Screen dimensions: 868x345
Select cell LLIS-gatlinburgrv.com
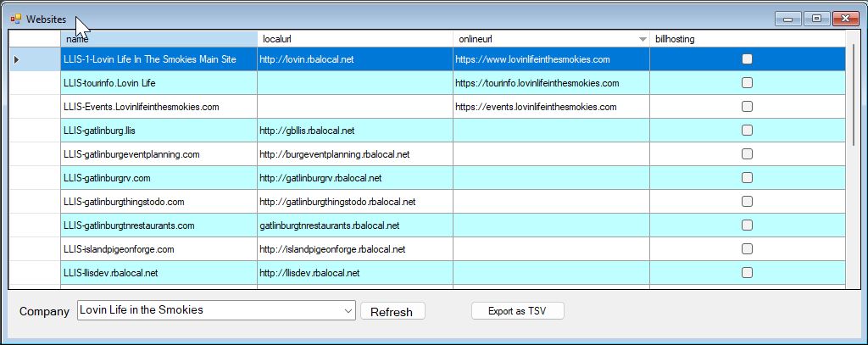click(x=159, y=178)
